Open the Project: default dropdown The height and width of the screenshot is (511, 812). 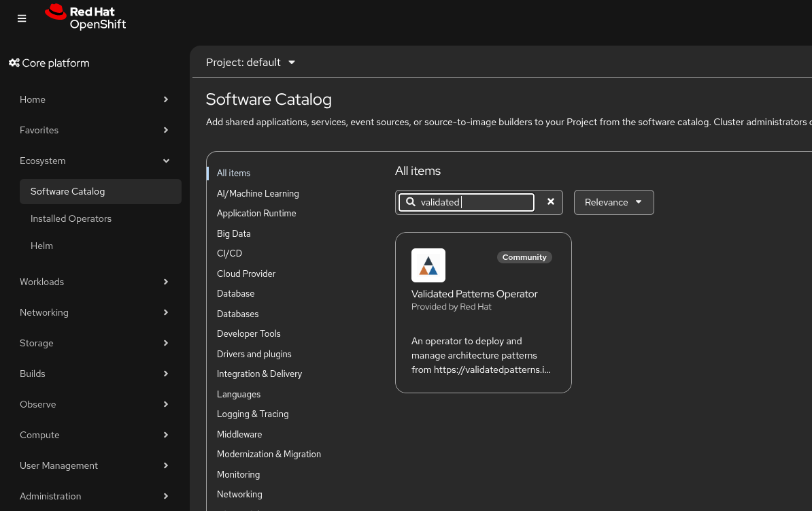(x=251, y=62)
